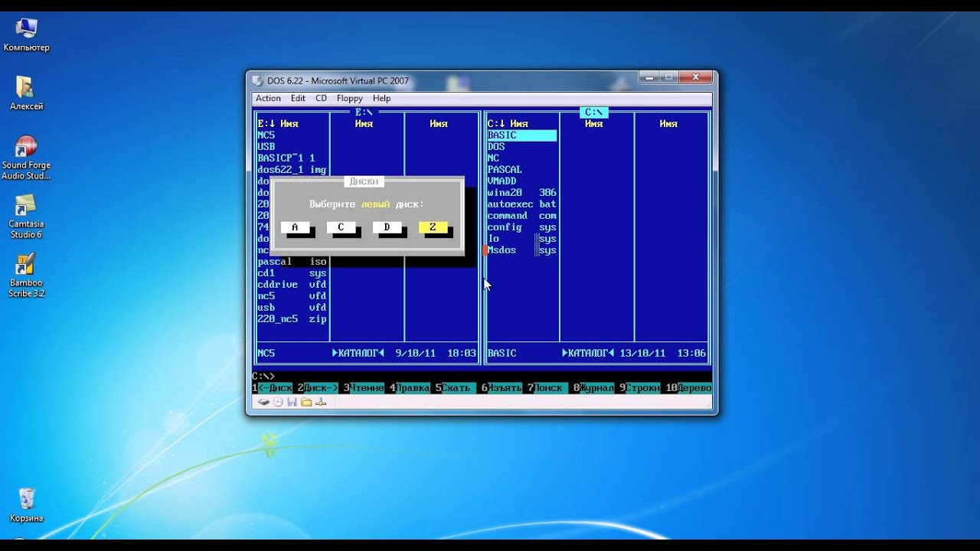The height and width of the screenshot is (551, 980).
Task: Click the floppy disk status icon
Action: (x=292, y=402)
